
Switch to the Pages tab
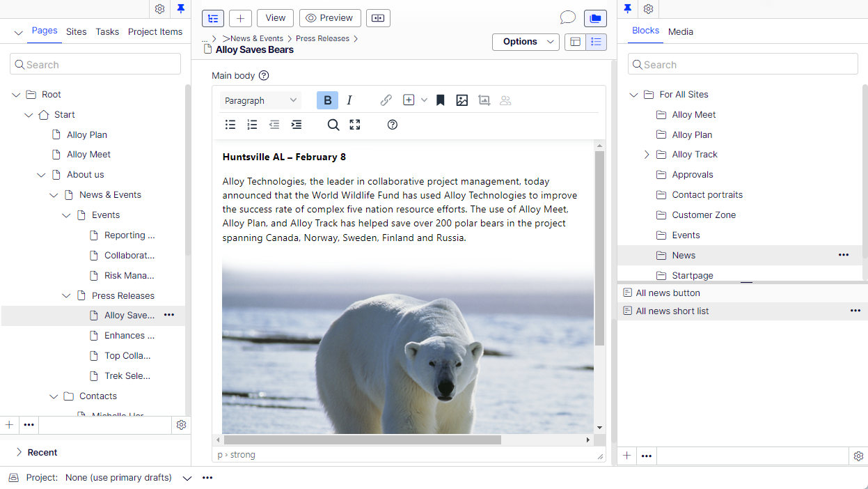45,31
